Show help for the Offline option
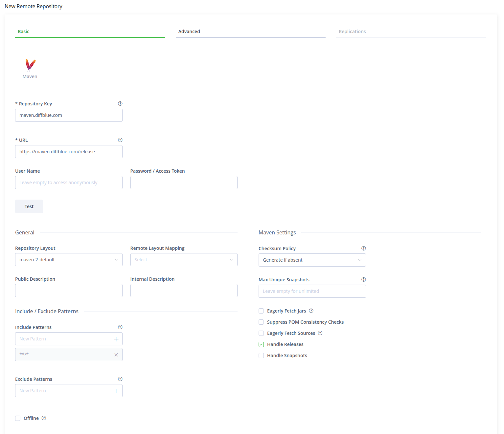Screen dimensions: 504x434 coord(44,418)
